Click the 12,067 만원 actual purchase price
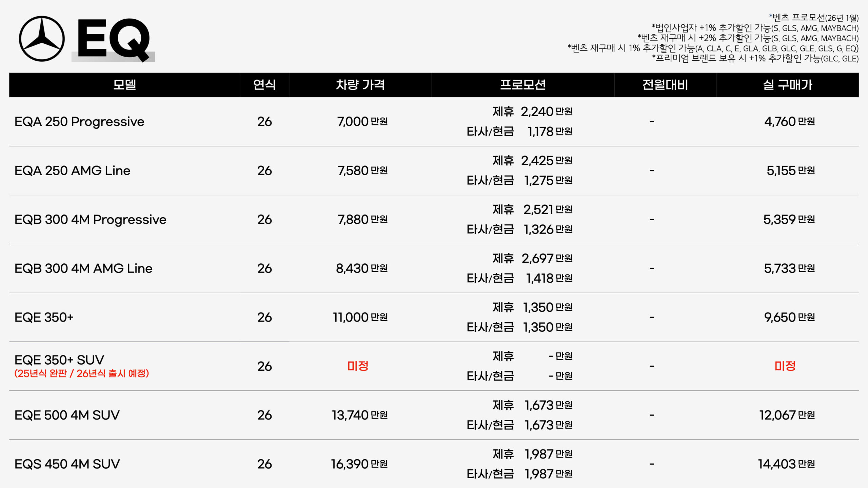 (787, 415)
